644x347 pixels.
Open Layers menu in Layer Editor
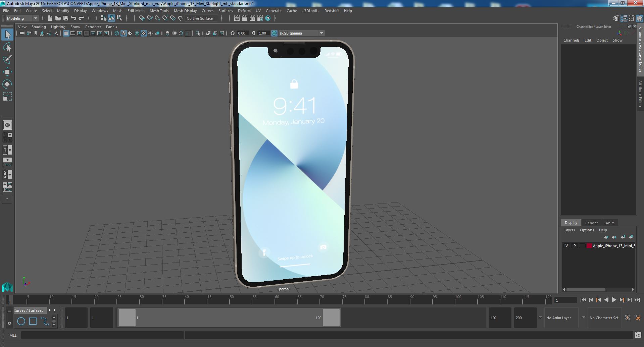569,230
